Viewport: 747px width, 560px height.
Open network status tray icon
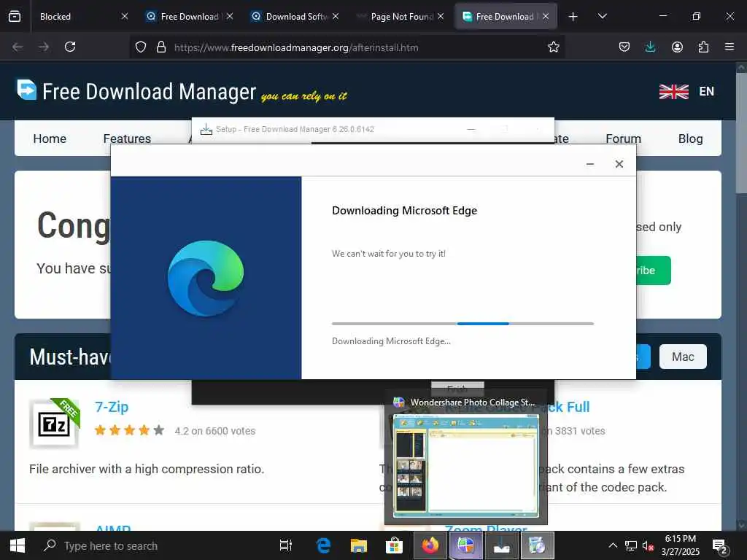pos(631,545)
